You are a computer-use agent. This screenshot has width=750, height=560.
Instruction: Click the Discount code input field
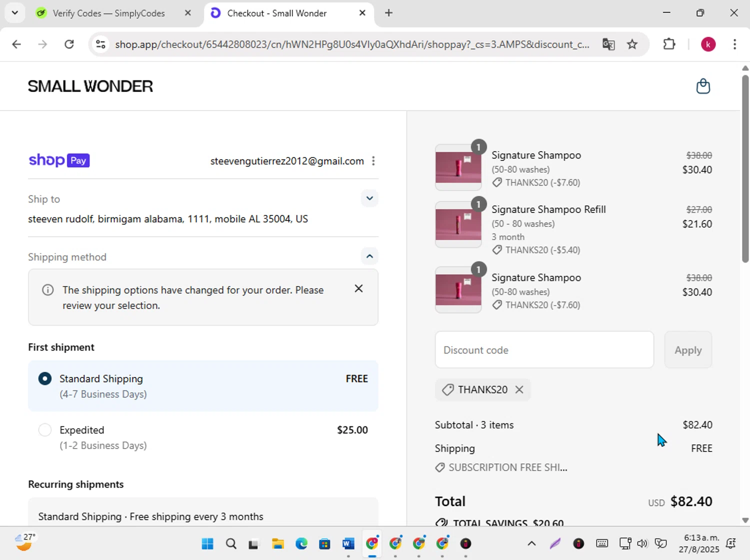point(544,350)
